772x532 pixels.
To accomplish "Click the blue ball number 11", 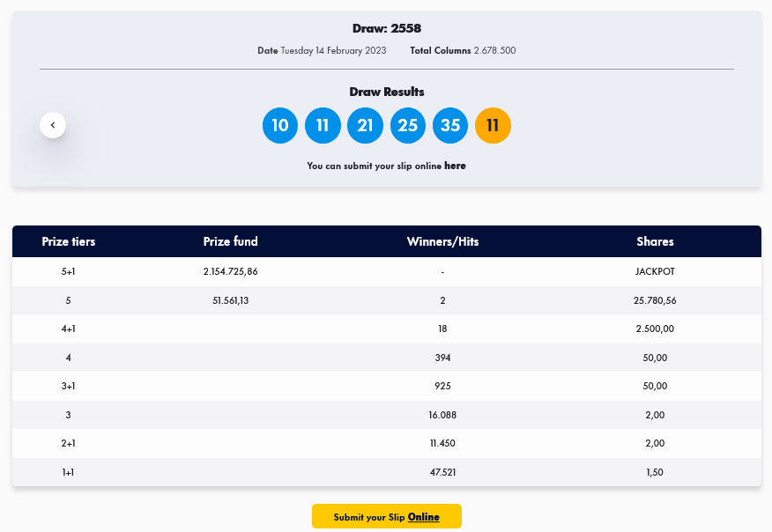I will point(323,125).
